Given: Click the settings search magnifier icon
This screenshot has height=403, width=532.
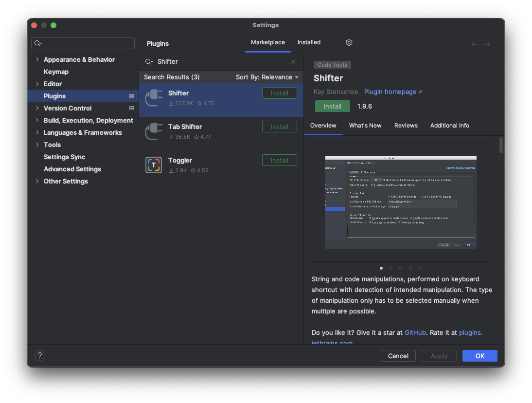Looking at the screenshot, I should 38,43.
